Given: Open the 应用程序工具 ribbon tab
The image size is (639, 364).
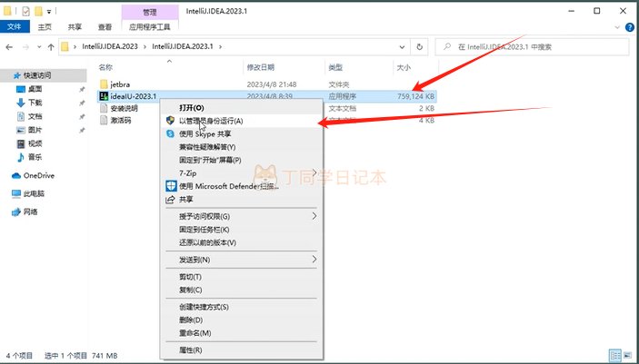Looking at the screenshot, I should pos(150,27).
